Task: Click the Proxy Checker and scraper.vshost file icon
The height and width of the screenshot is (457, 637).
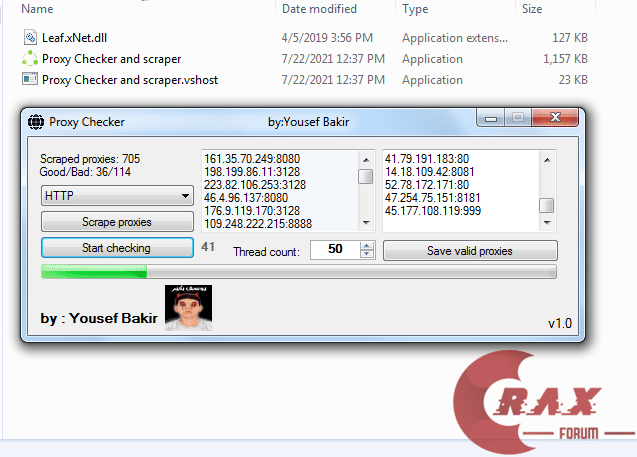Action: (x=30, y=79)
